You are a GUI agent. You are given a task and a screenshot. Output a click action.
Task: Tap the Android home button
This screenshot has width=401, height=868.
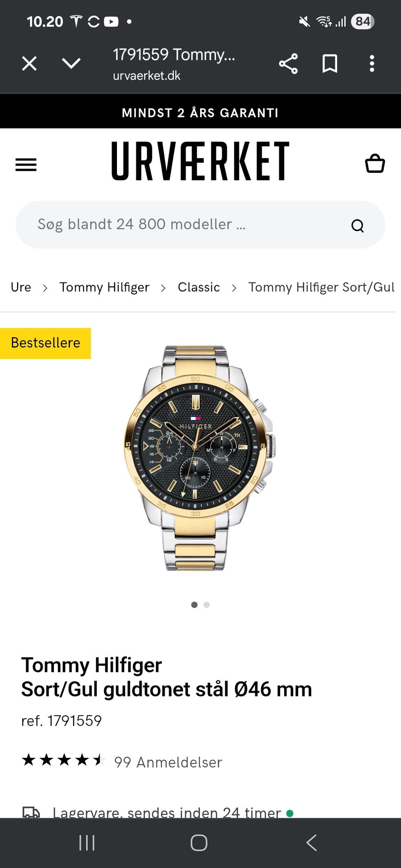pos(199,843)
